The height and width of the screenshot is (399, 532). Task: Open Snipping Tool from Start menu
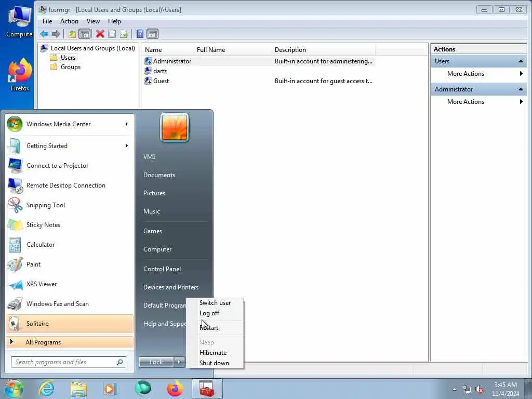(70, 205)
